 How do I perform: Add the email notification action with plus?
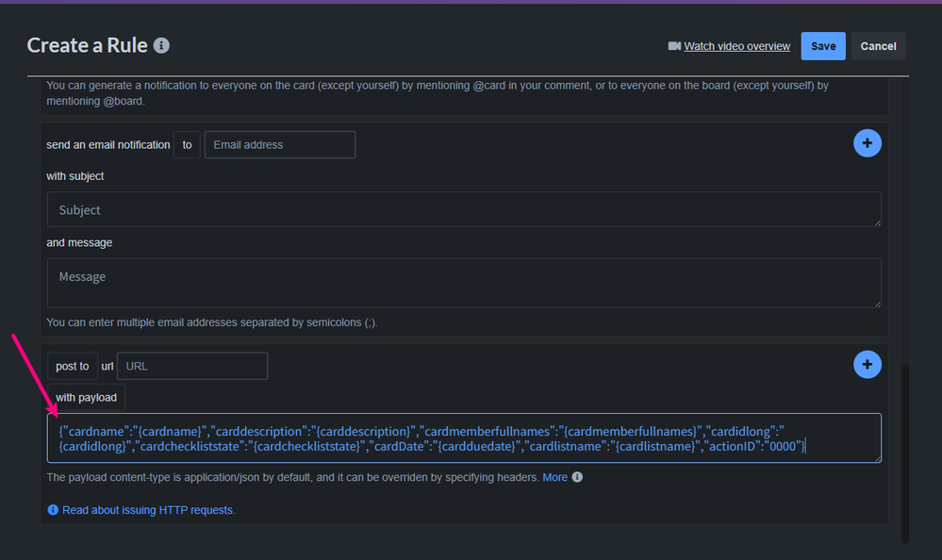[867, 143]
